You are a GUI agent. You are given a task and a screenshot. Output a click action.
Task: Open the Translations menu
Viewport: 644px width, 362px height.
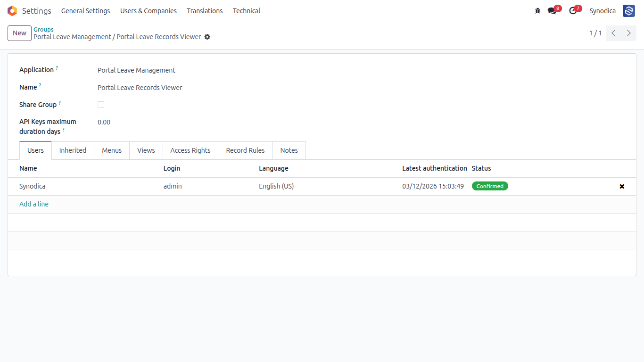(x=205, y=11)
